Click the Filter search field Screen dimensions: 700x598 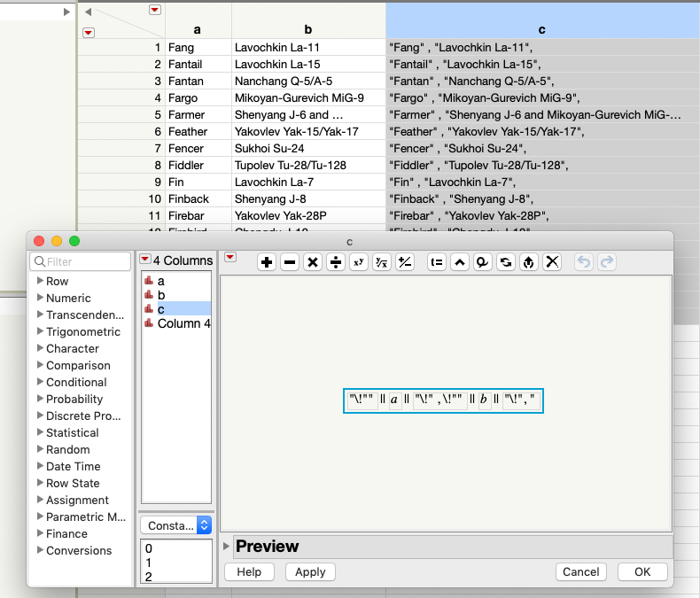point(81,261)
